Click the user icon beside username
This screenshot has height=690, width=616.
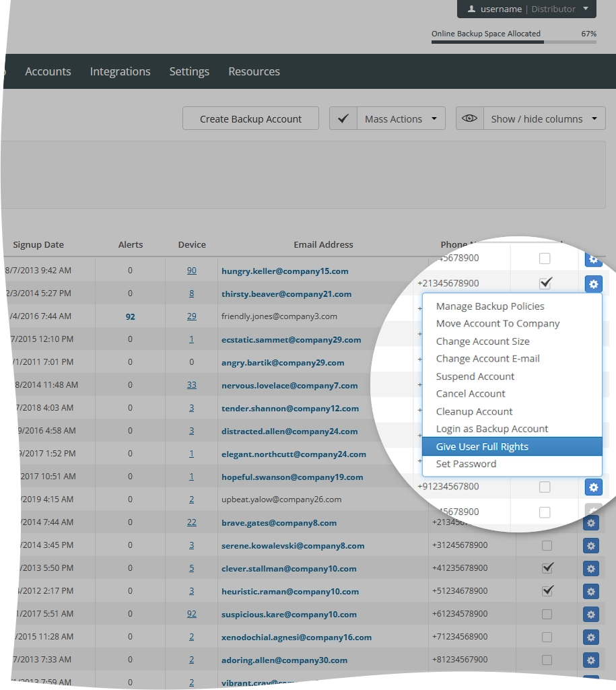pyautogui.click(x=471, y=9)
